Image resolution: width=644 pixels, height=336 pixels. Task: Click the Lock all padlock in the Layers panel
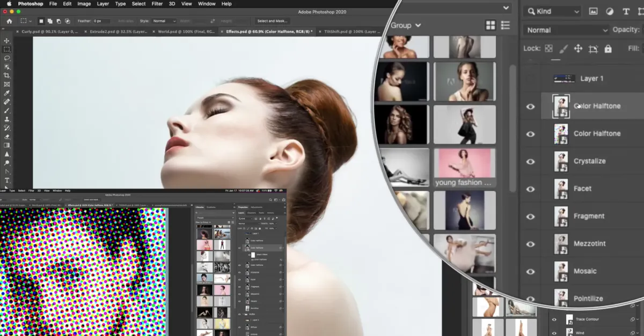click(x=609, y=49)
